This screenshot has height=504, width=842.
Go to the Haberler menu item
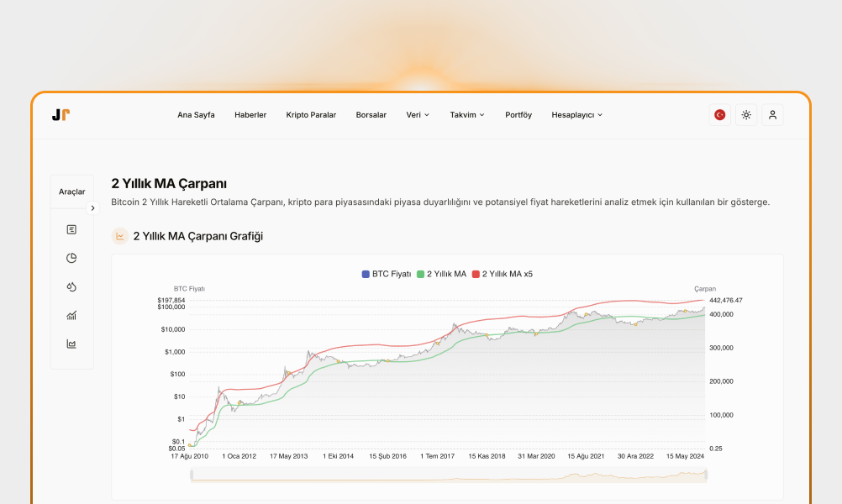point(250,114)
